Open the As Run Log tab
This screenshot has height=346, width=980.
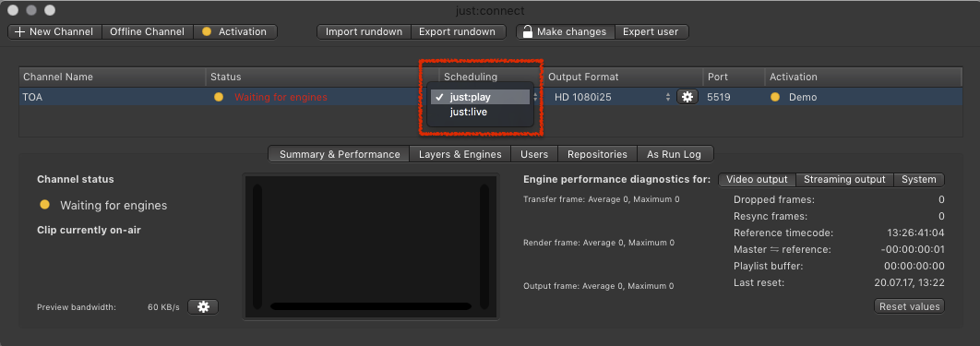675,154
